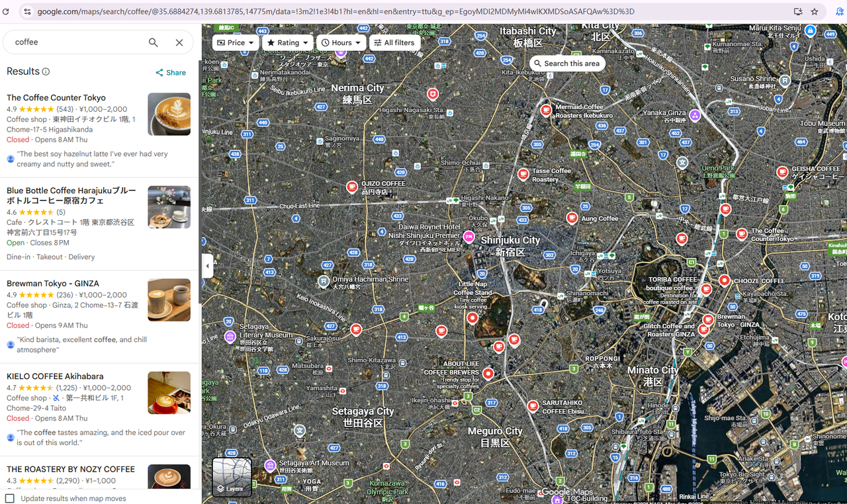
Task: Click the Susano Shrine map marker
Action: coord(785,81)
